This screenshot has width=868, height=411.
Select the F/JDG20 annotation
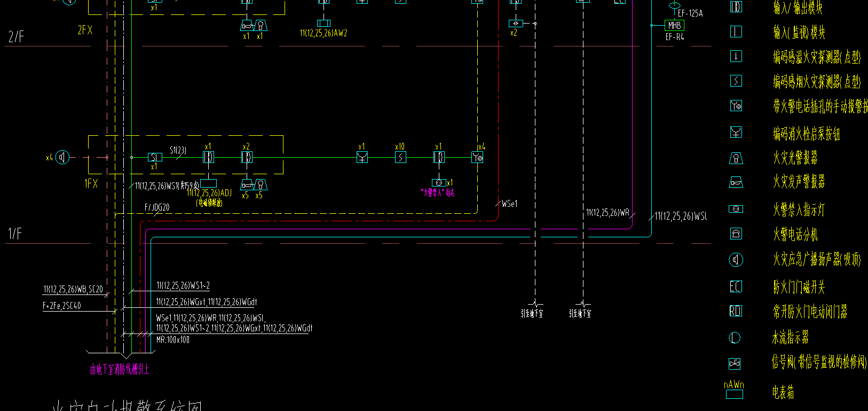157,207
